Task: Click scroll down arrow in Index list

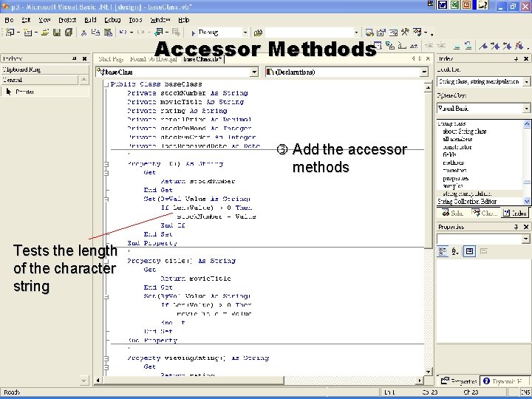Action: 527,201
